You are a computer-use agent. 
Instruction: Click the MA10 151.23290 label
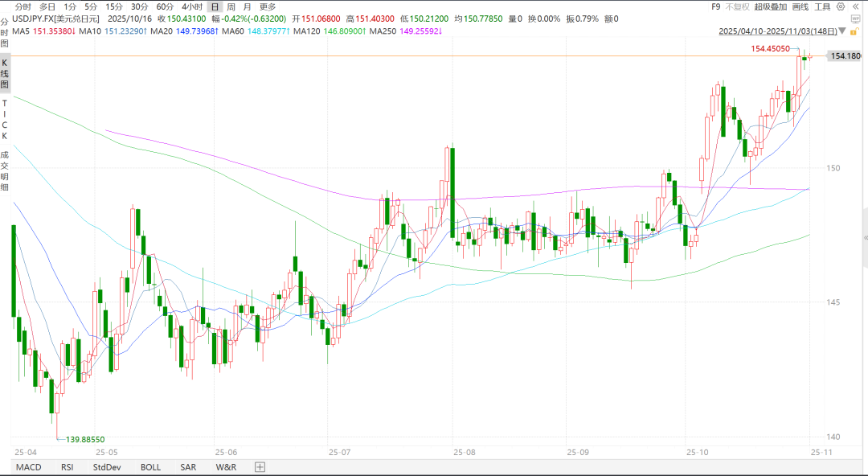[x=113, y=31]
